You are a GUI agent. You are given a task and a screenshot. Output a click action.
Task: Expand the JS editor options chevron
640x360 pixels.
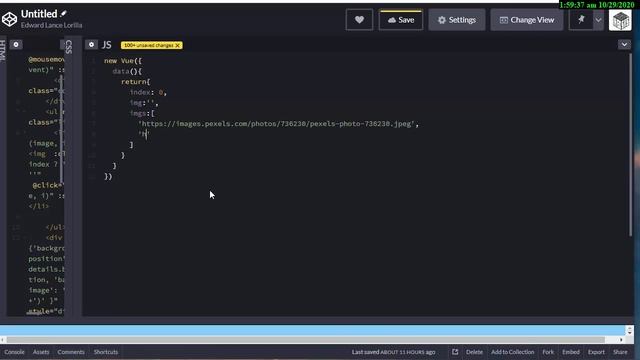[x=624, y=44]
